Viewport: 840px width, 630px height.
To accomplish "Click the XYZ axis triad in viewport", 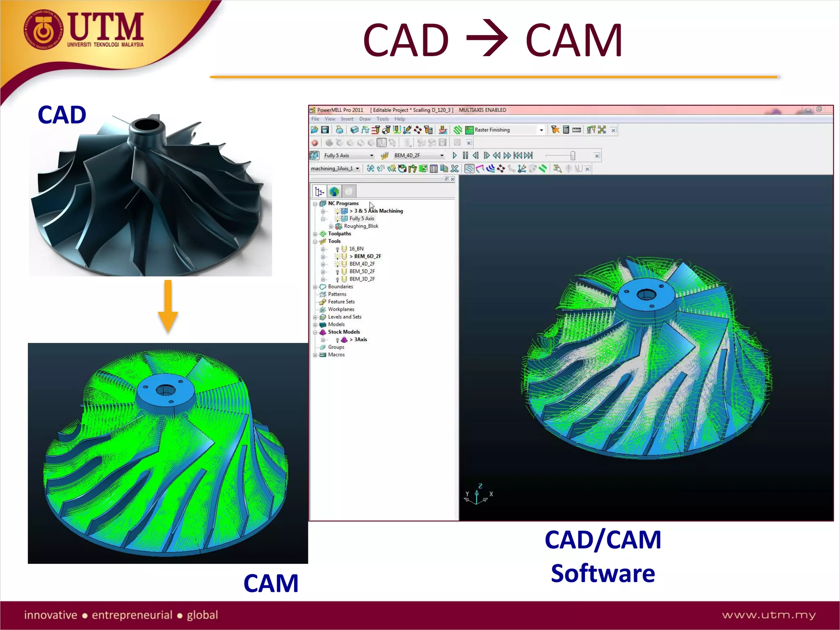I will [x=478, y=494].
